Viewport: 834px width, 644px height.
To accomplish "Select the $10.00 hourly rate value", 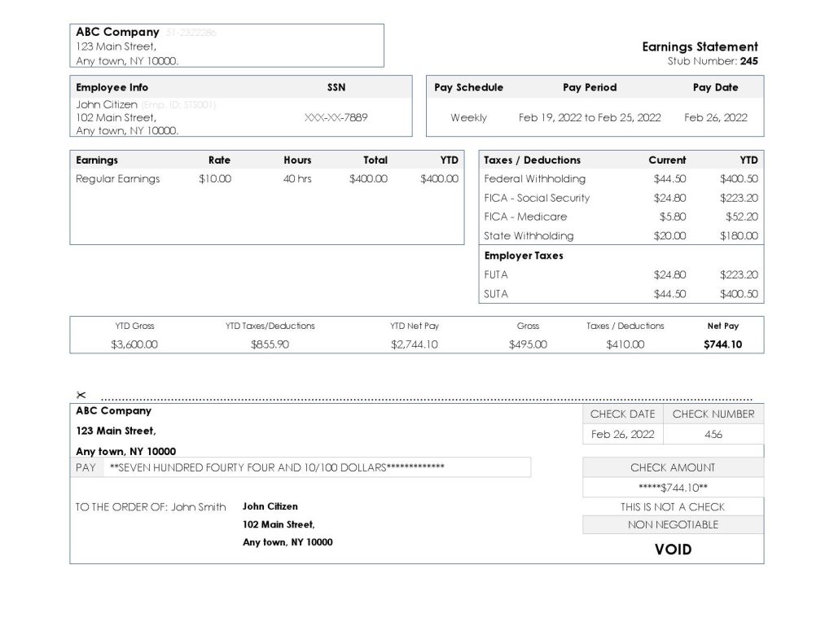I will [215, 179].
